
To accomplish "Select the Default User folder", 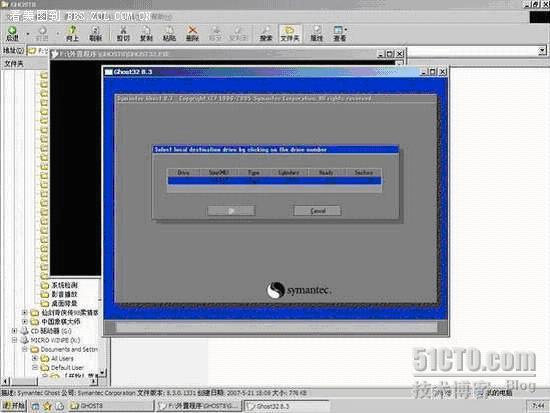I will [x=67, y=367].
